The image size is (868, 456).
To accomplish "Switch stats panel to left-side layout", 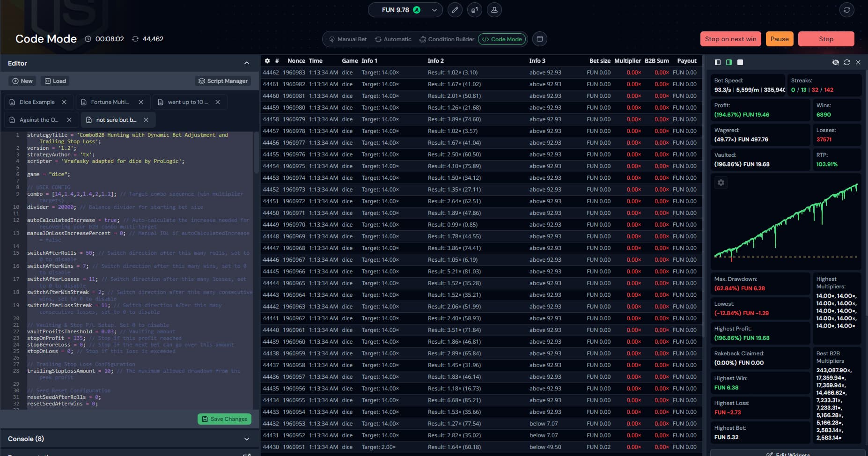I will pos(718,62).
